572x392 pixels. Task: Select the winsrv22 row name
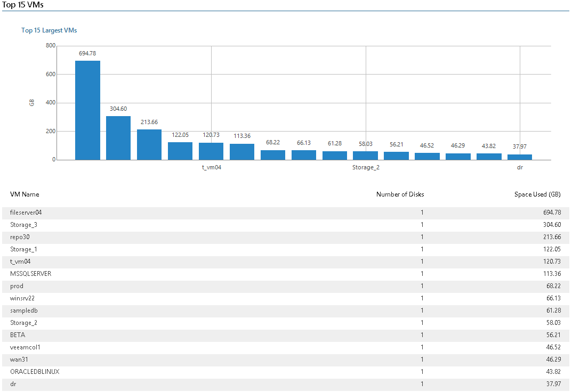point(22,298)
